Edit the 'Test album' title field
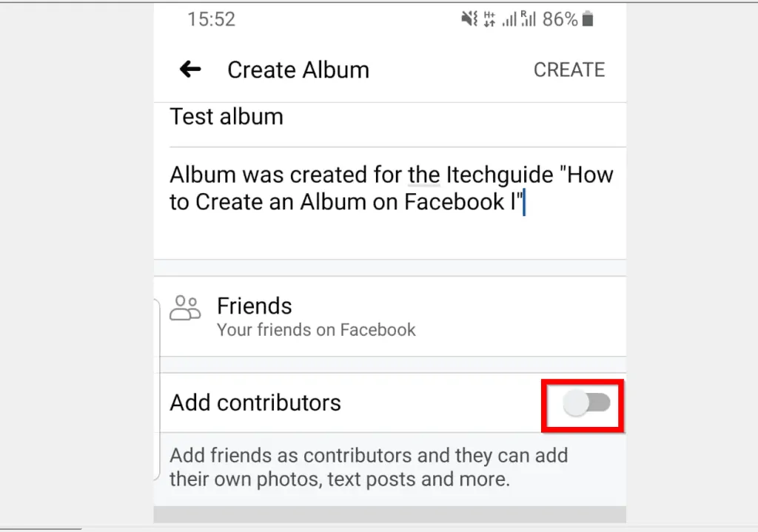The width and height of the screenshot is (758, 532). click(x=227, y=116)
